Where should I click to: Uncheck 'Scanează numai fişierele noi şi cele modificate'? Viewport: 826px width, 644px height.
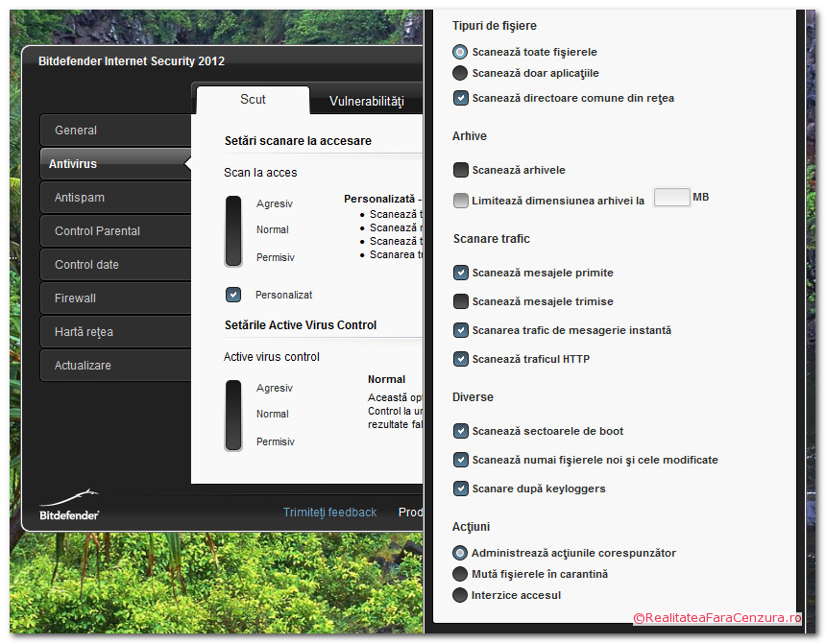(460, 460)
